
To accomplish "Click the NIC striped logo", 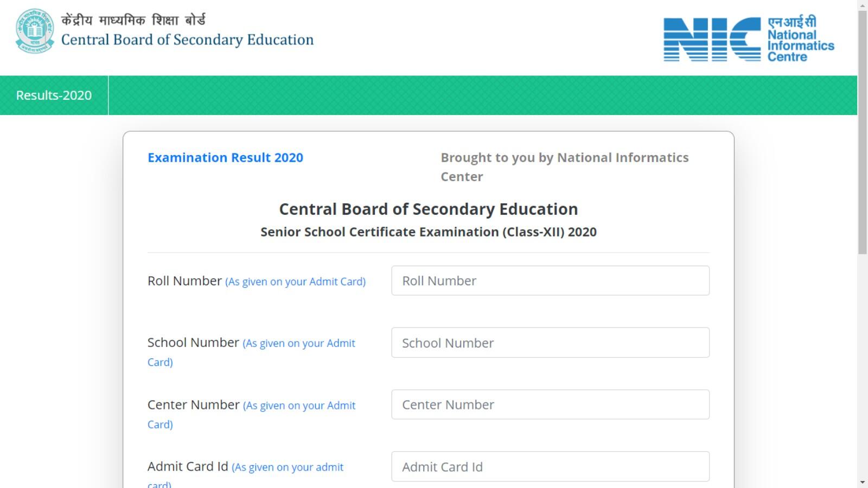I will tap(712, 39).
